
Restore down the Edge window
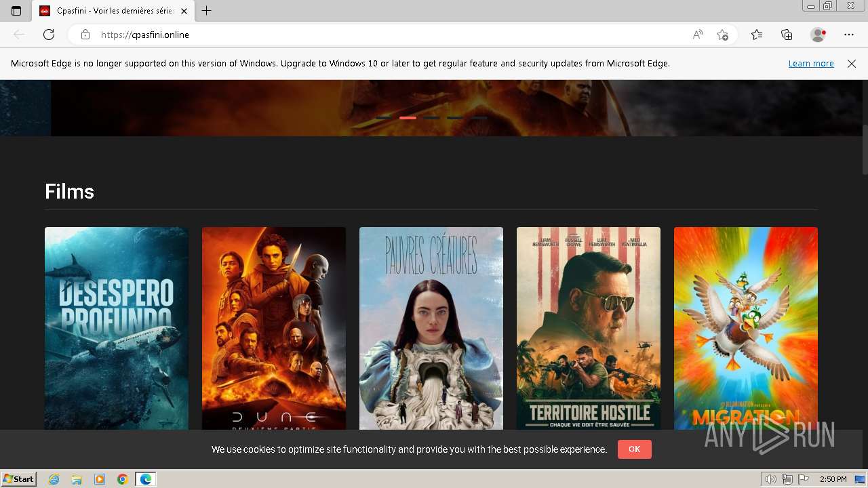click(828, 6)
